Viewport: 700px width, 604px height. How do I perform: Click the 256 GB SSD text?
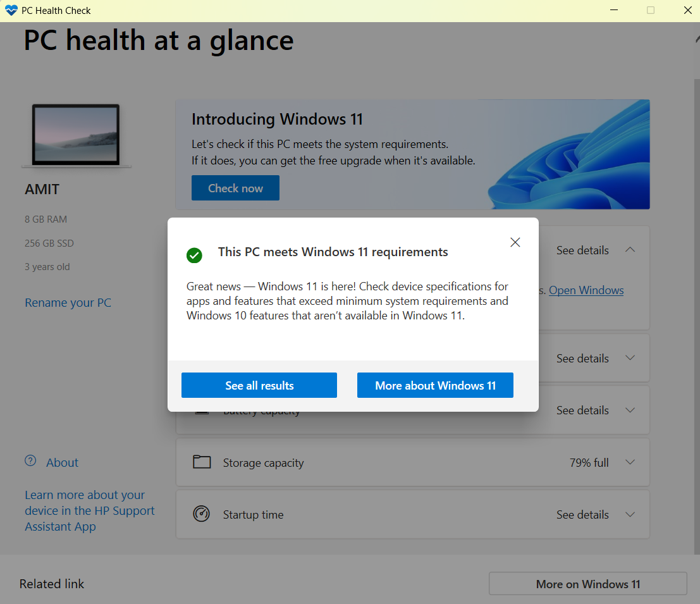[49, 243]
